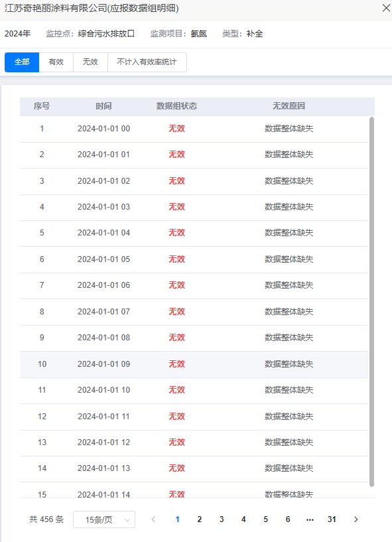Go to page 2
Viewport: 392px width, 542px height.
(200, 519)
